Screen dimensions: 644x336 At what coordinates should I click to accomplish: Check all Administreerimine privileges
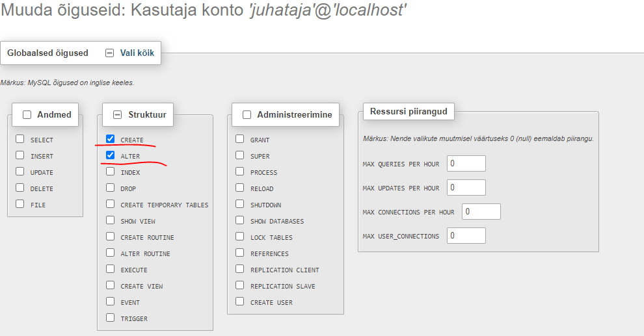[247, 115]
